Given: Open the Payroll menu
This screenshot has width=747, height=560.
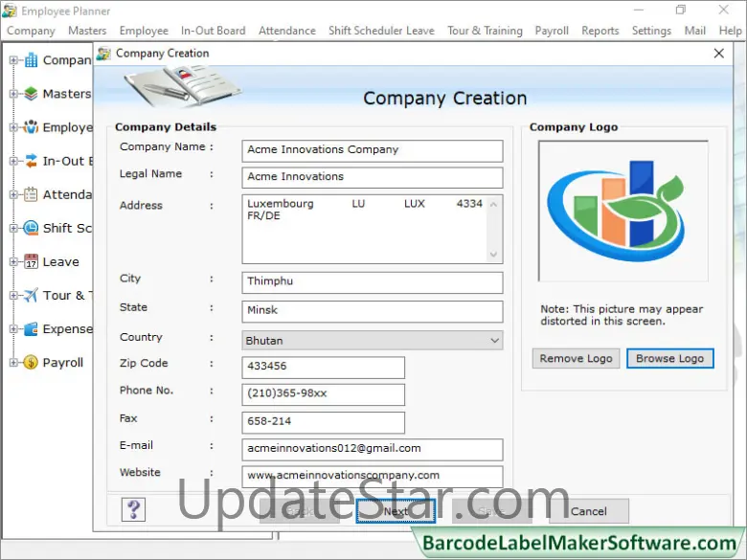Looking at the screenshot, I should pos(552,31).
